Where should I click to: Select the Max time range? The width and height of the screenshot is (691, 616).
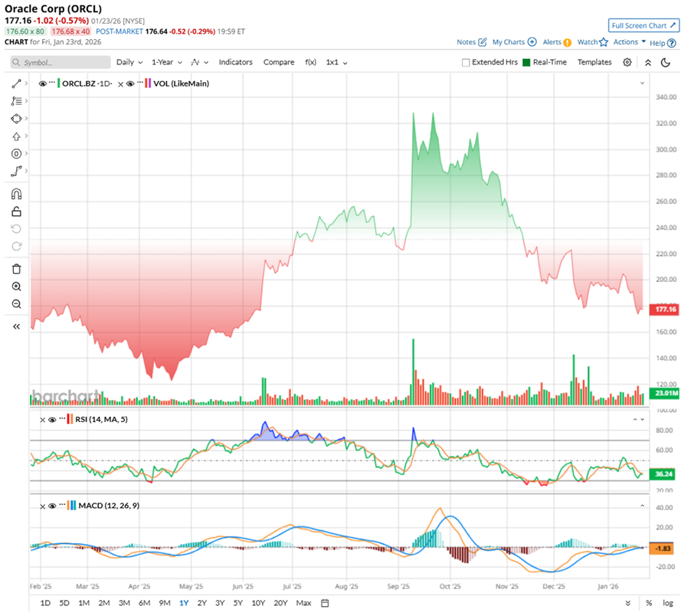click(x=303, y=603)
